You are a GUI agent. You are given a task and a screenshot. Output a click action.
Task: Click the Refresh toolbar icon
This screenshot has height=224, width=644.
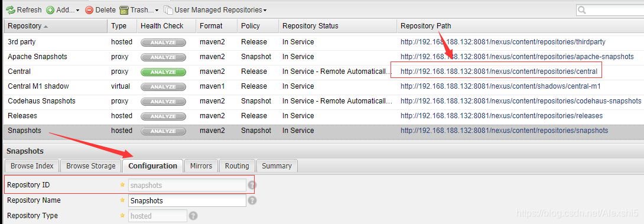click(x=10, y=10)
